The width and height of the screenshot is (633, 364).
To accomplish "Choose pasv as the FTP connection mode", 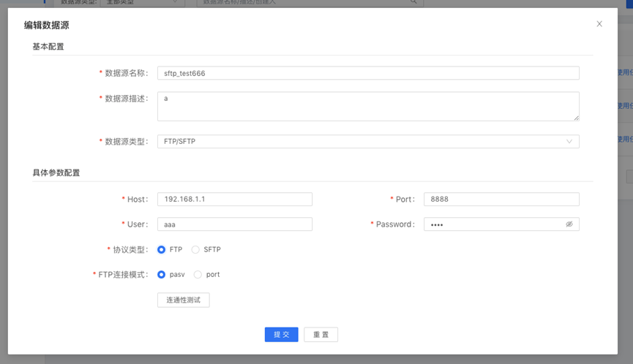I will [x=162, y=275].
